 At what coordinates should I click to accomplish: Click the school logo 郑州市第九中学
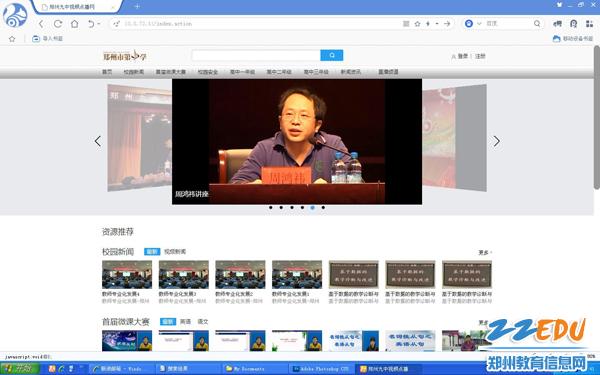(x=124, y=56)
